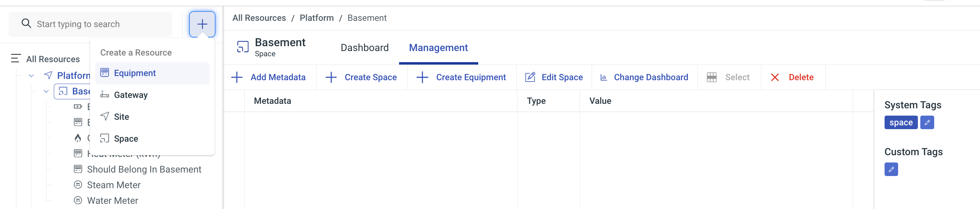Collapse the Basement tree node
Viewport: 980px width, 209px height.
(46, 91)
